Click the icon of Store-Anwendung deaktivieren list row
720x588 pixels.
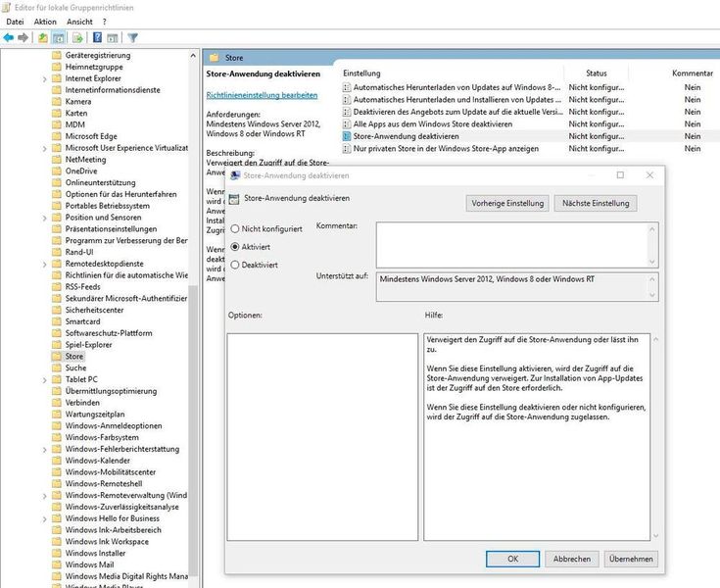347,136
